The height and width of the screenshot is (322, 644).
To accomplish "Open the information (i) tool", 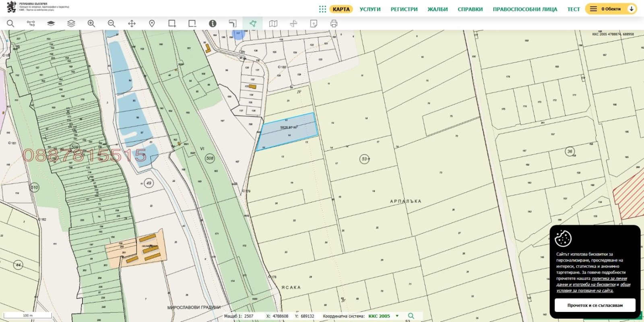I will coord(213,24).
